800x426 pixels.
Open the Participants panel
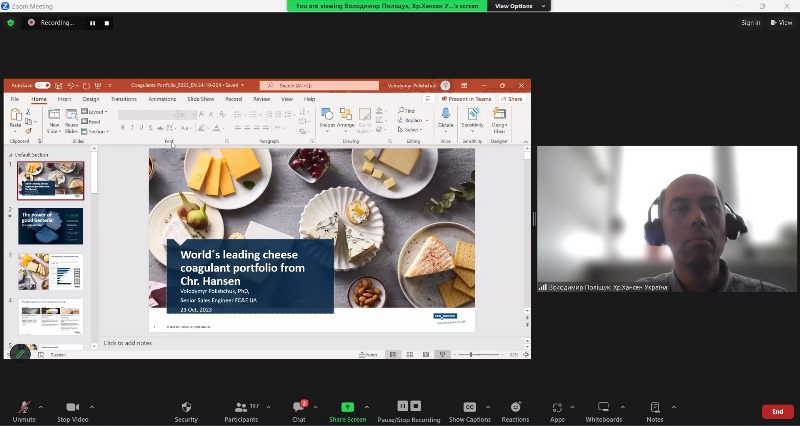[240, 410]
